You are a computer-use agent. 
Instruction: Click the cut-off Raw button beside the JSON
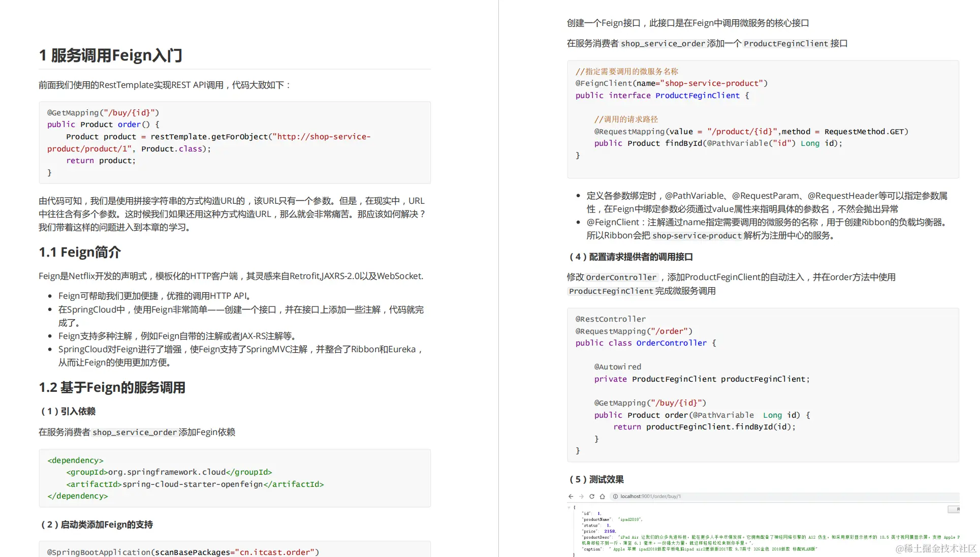click(954, 509)
